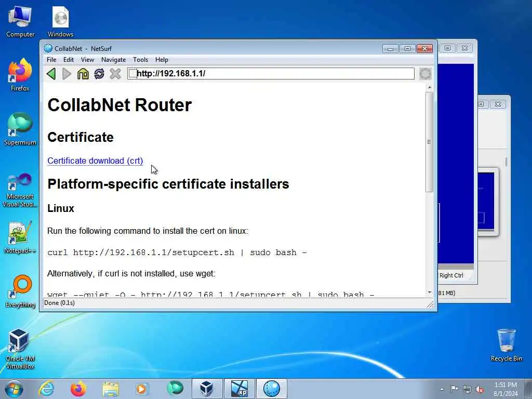The width and height of the screenshot is (532, 399).
Task: Open the View menu
Action: pyautogui.click(x=87, y=60)
